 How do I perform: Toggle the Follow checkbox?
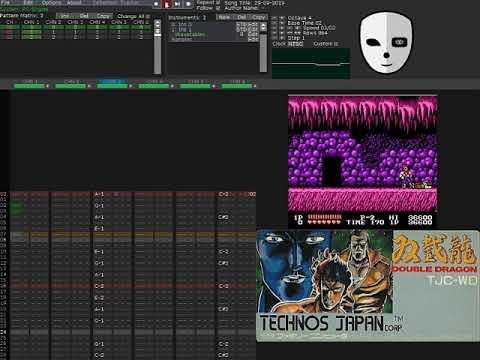218,8
